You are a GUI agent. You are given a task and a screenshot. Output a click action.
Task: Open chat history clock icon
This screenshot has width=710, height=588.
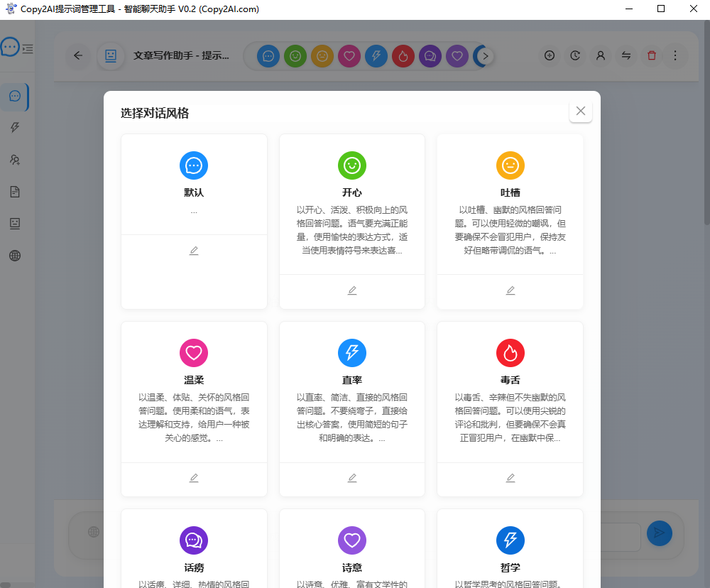575,55
